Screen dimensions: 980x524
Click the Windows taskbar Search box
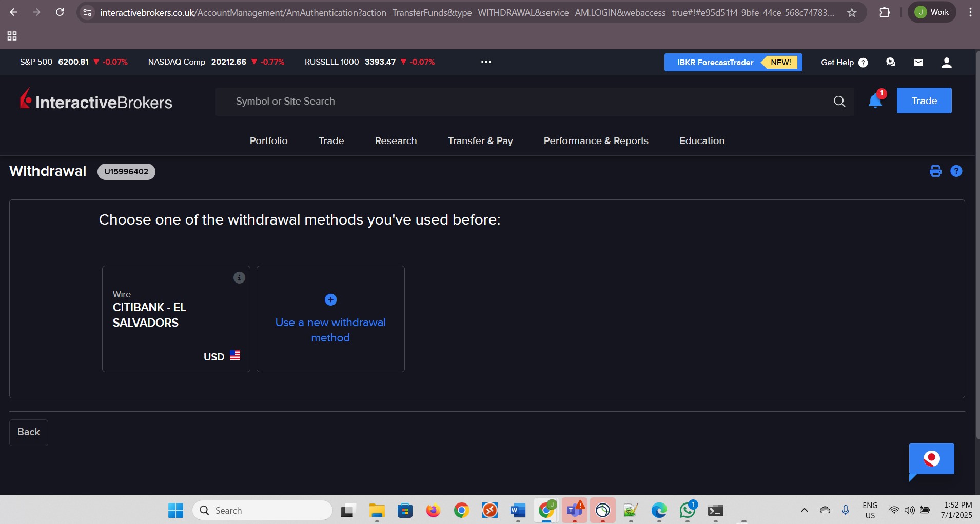pyautogui.click(x=262, y=511)
